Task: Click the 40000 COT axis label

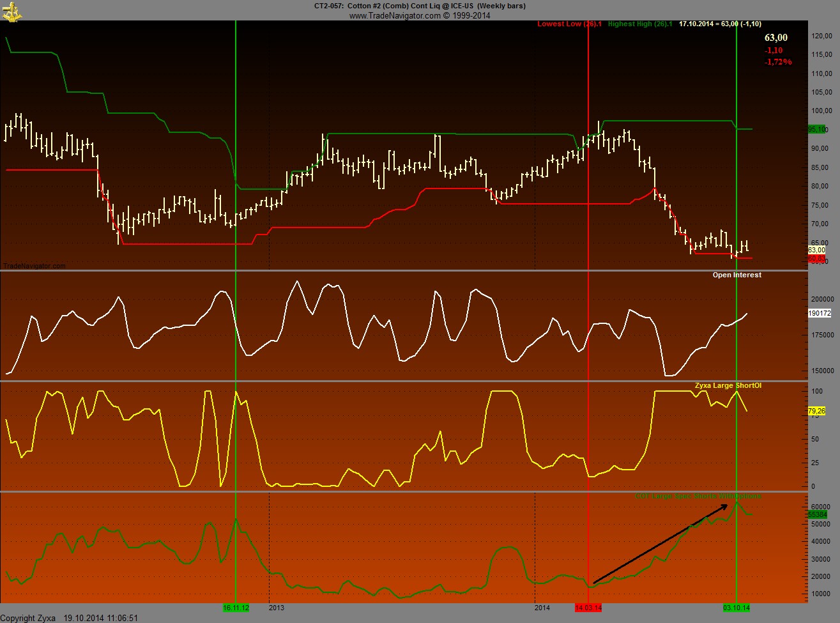Action: [x=820, y=542]
